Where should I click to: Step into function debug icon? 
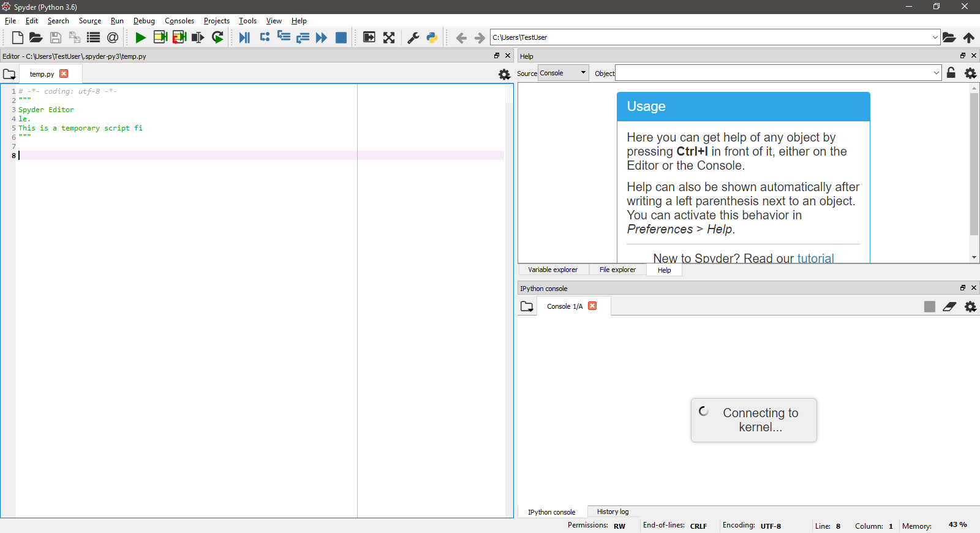(x=284, y=37)
